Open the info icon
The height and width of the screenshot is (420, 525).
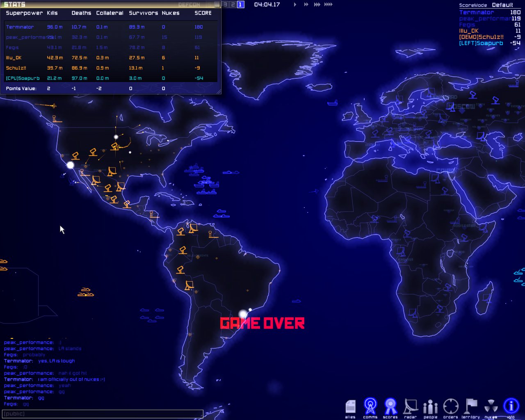511,407
